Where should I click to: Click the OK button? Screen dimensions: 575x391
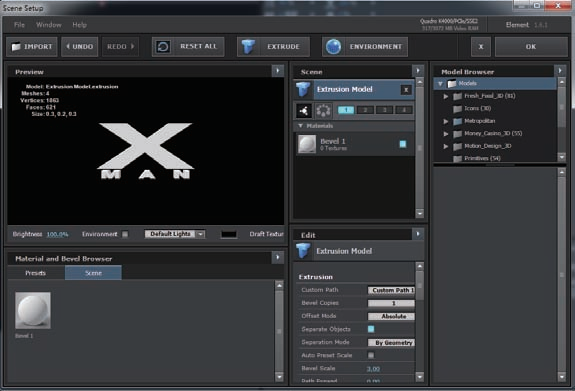click(x=531, y=47)
